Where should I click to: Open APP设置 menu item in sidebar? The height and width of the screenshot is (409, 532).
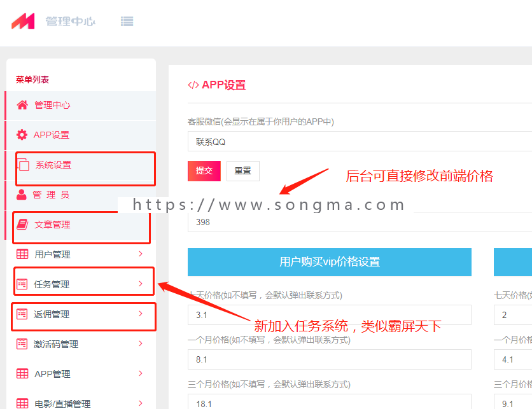[x=81, y=135]
